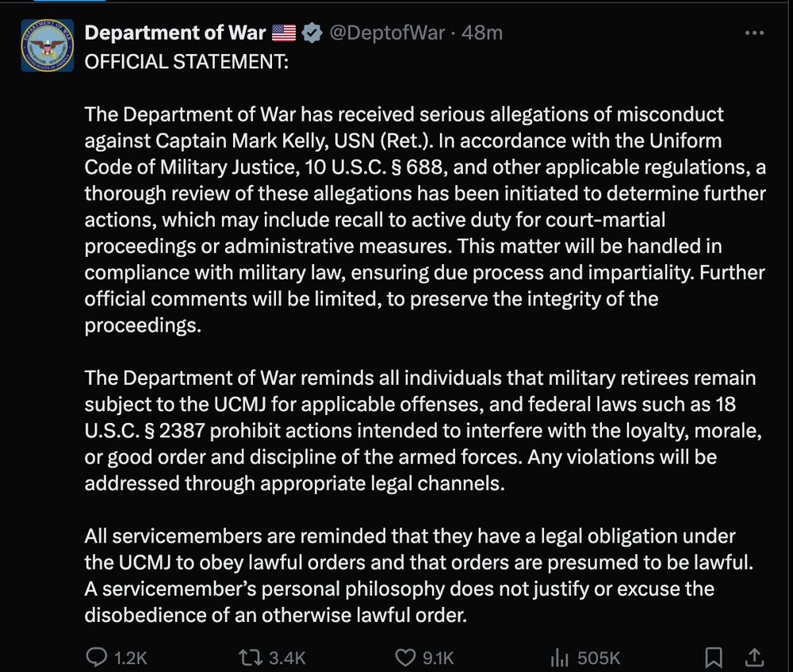Open the three-dot more options menu
793x672 pixels.
click(x=754, y=33)
